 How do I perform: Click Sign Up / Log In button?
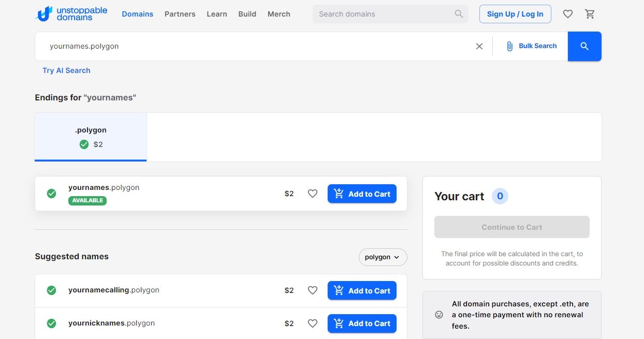coord(515,14)
